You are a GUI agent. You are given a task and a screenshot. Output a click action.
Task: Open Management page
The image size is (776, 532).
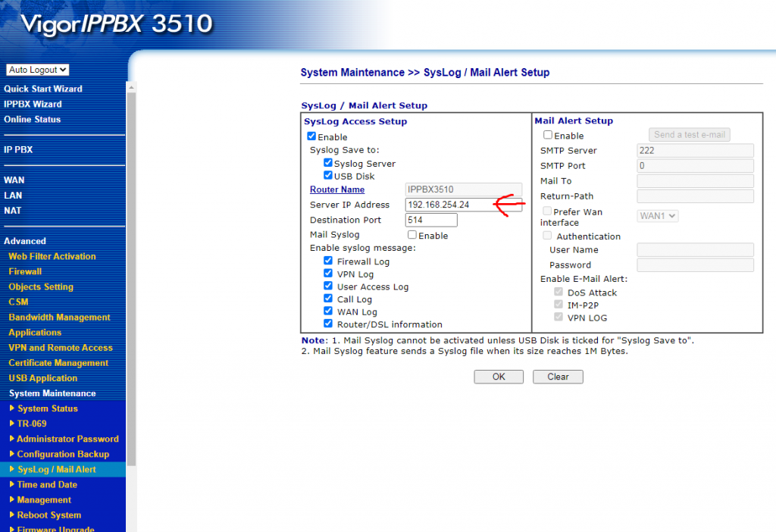[x=44, y=500]
